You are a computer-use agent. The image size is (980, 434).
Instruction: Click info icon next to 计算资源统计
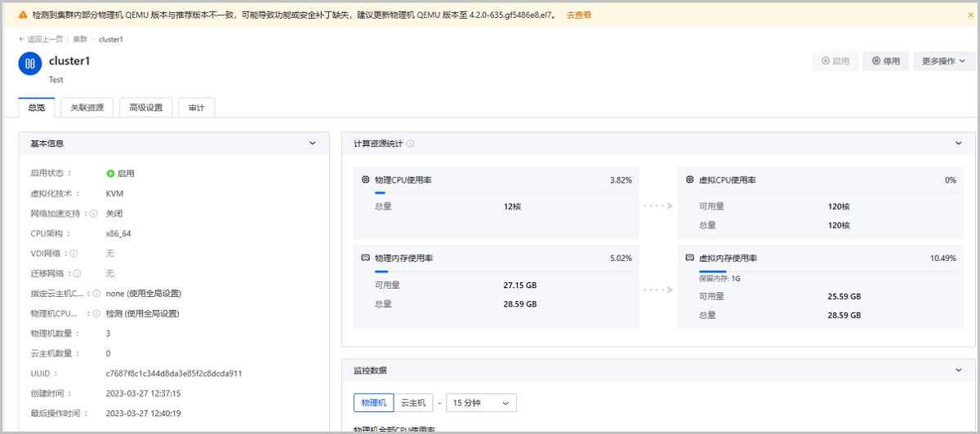(x=410, y=144)
